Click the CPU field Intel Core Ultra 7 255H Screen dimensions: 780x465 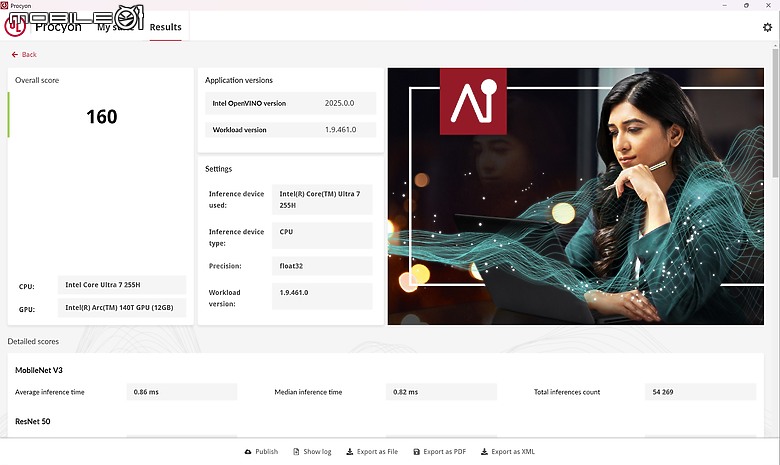[x=122, y=285]
